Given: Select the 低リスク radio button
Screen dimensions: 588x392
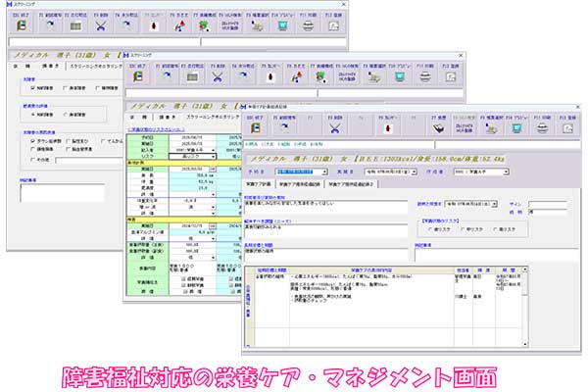Looking at the screenshot, I should [x=430, y=228].
